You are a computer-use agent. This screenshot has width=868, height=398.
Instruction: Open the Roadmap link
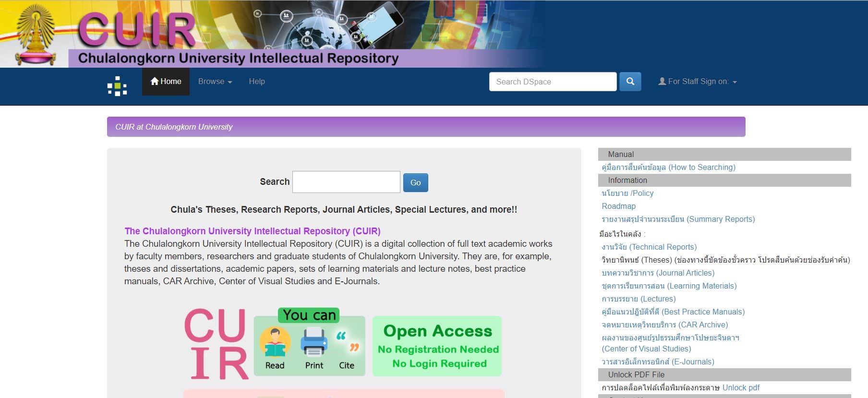pyautogui.click(x=618, y=206)
